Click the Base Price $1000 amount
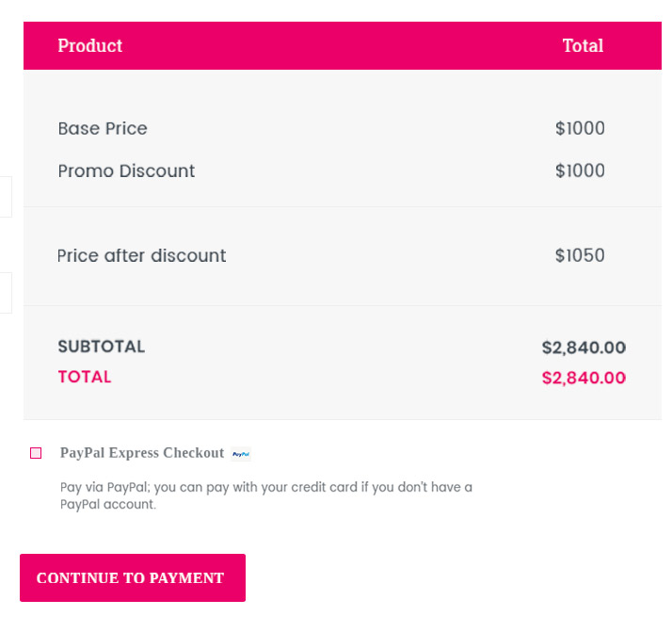The height and width of the screenshot is (632, 672). [x=580, y=128]
